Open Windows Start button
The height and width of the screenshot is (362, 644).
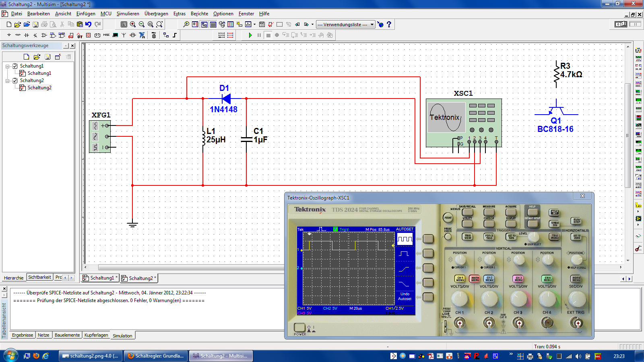pos(10,356)
